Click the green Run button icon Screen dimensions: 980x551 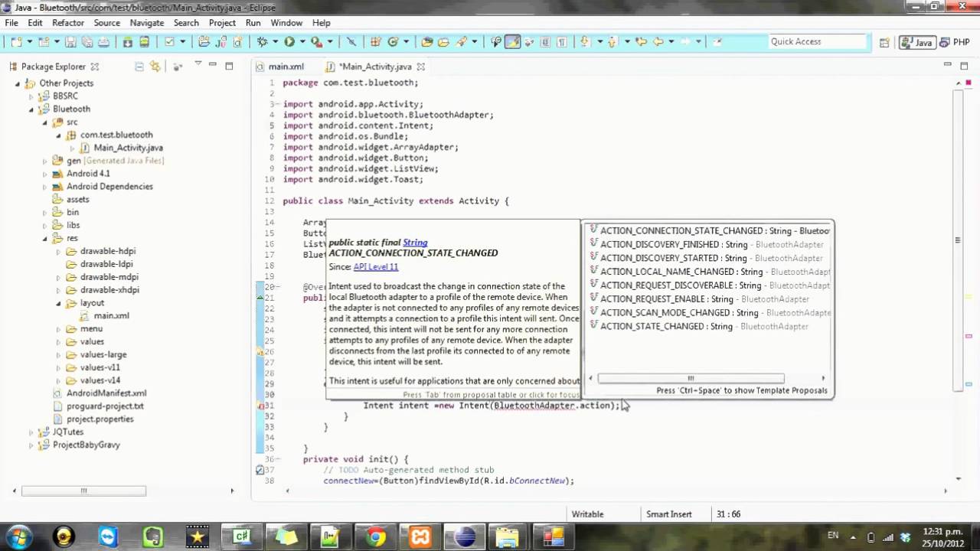[289, 42]
